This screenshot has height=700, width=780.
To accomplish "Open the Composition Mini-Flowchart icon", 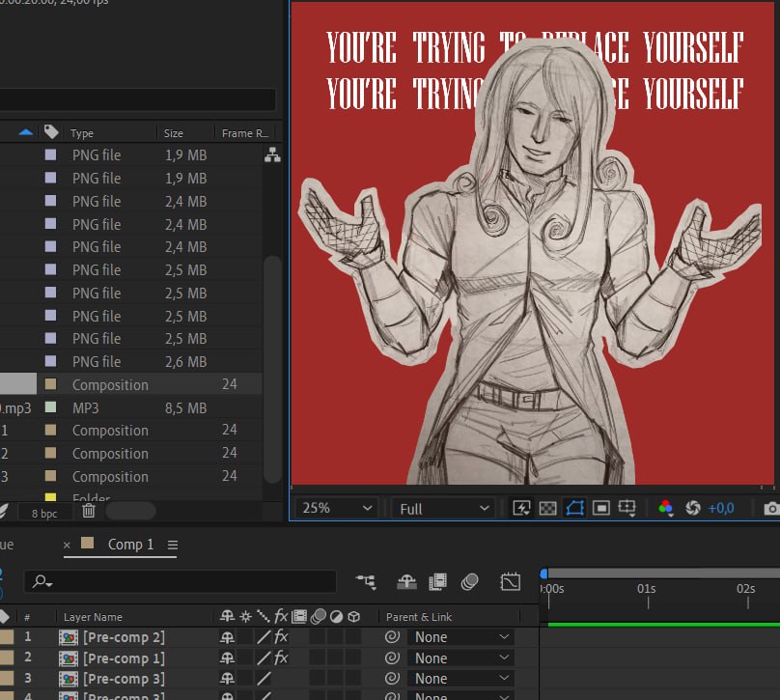I will pyautogui.click(x=366, y=581).
